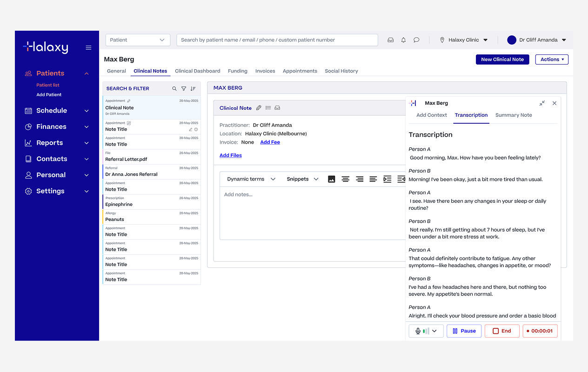This screenshot has width=588, height=372.
Task: Click the Add Fee link
Action: coord(270,142)
